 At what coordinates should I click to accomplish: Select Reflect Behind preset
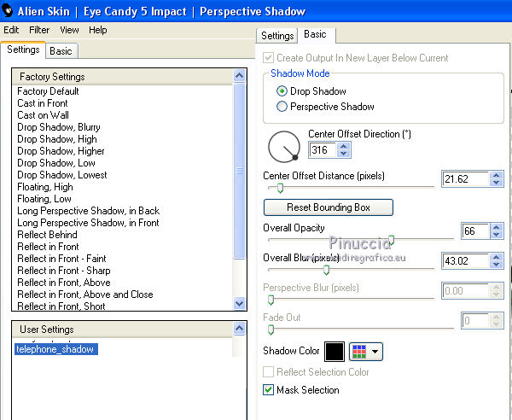pos(47,235)
